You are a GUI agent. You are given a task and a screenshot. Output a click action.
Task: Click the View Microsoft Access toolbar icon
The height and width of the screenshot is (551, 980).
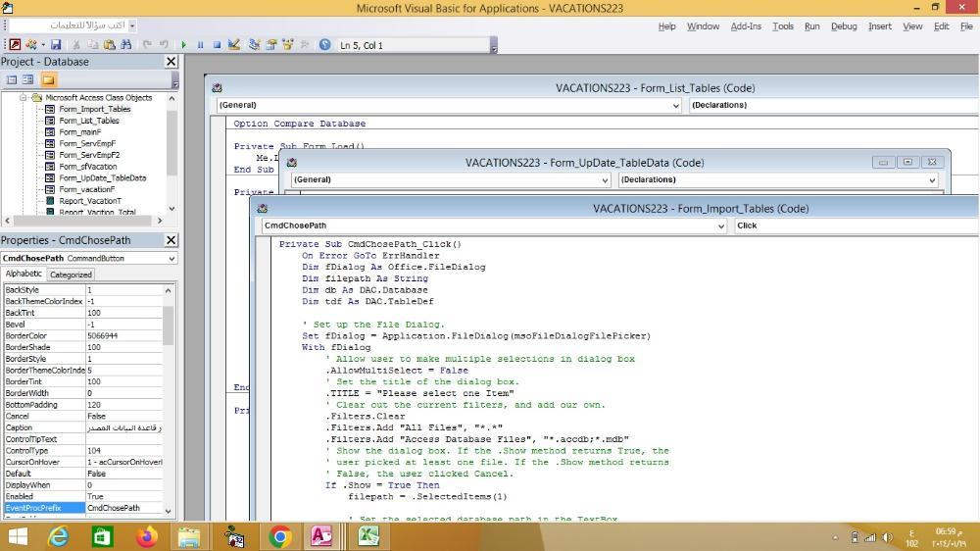(x=15, y=44)
